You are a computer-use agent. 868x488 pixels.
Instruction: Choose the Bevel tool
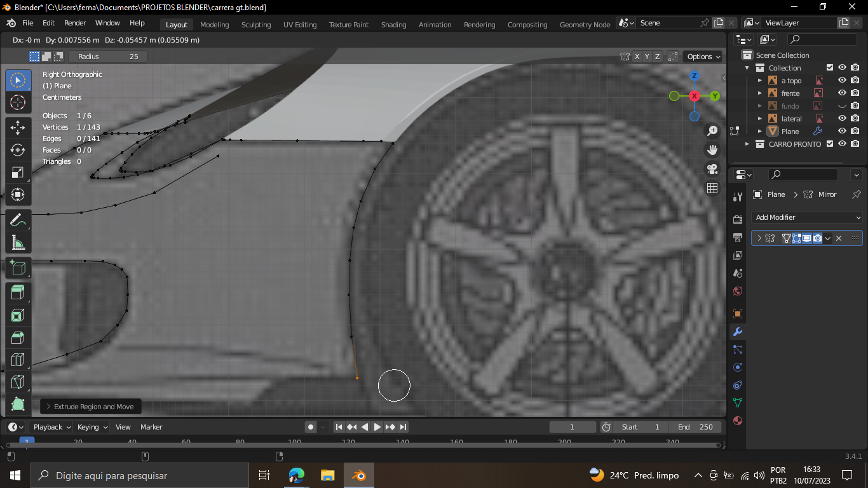pos(18,337)
